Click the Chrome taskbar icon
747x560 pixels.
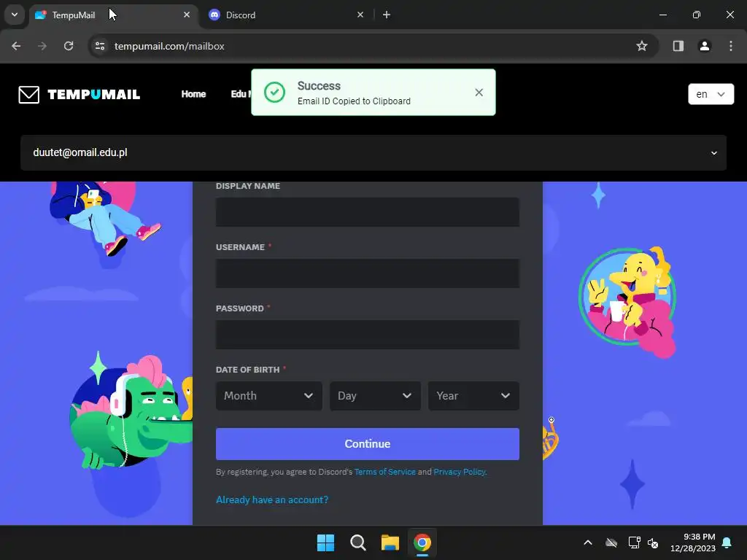(422, 542)
